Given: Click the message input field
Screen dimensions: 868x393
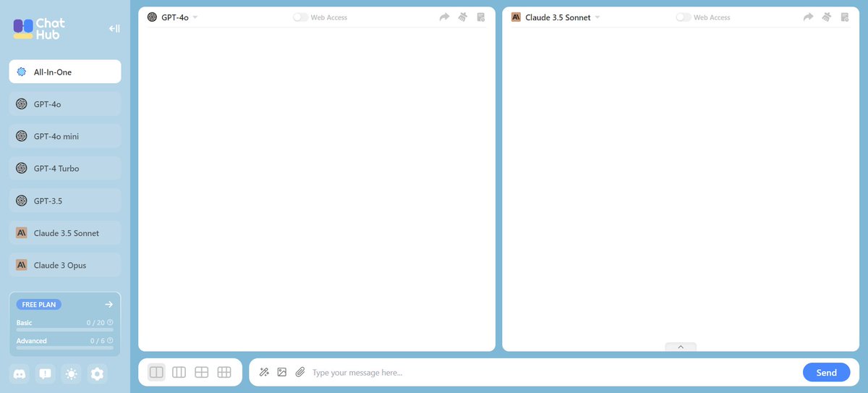Looking at the screenshot, I should coord(553,373).
